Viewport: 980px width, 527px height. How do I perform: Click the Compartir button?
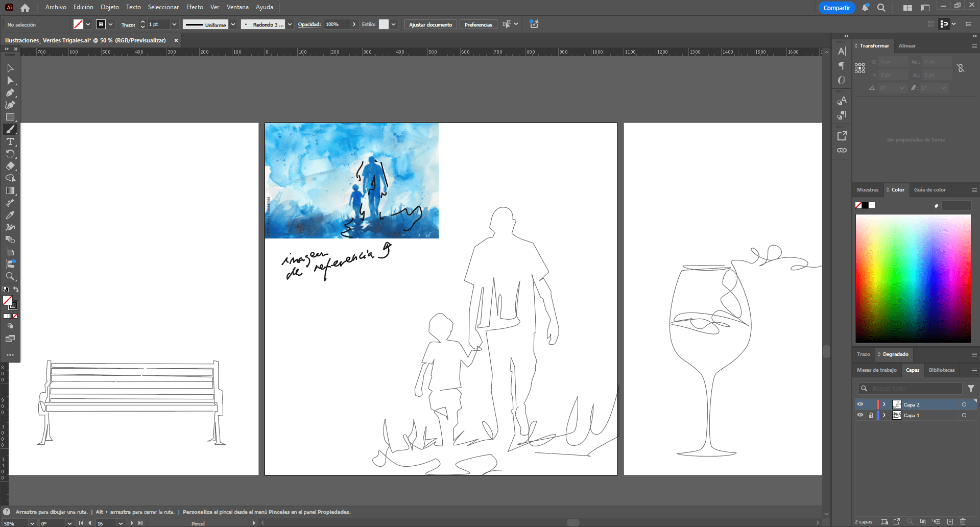(x=836, y=8)
